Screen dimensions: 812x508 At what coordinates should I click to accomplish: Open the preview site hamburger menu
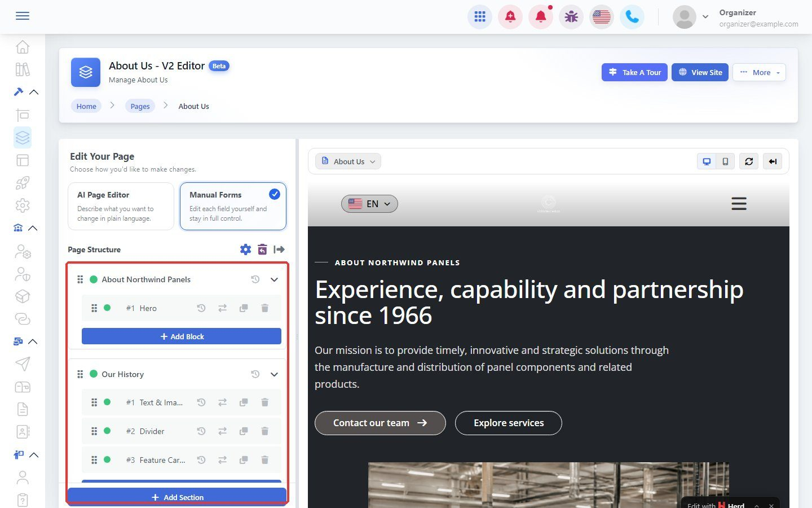[739, 204]
